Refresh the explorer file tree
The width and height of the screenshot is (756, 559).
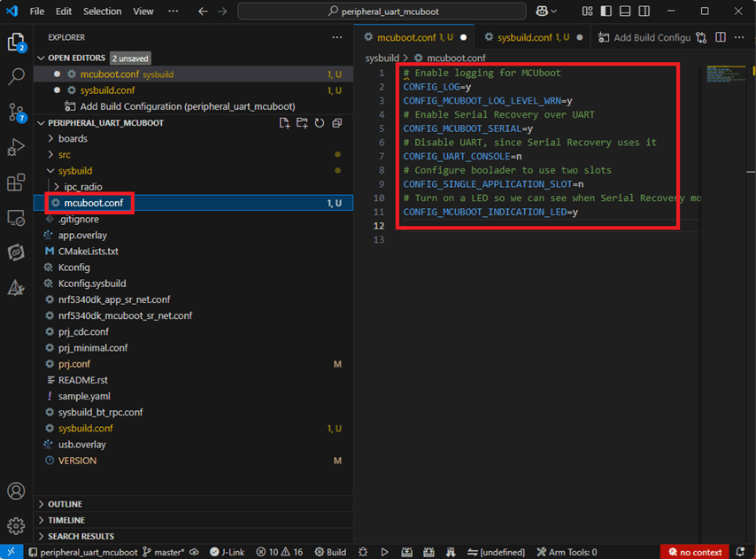pyautogui.click(x=319, y=123)
